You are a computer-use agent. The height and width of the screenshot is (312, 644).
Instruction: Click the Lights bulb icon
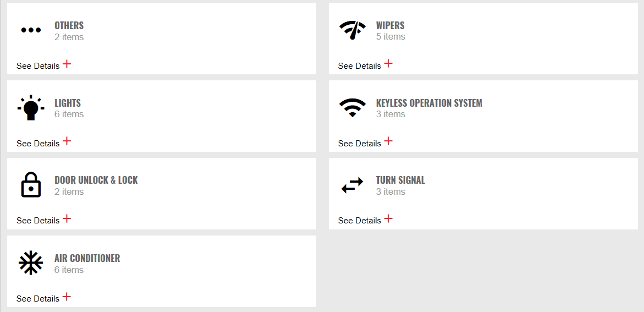[x=31, y=108]
